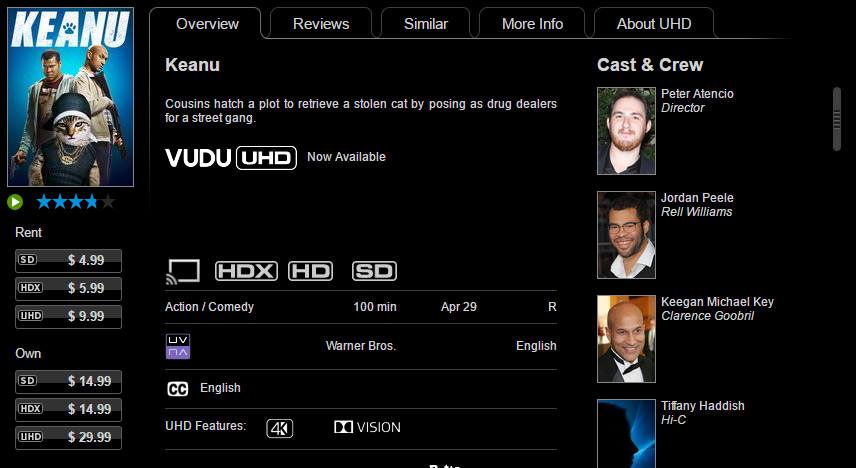Click the Cast & Crew scrollbar handle
This screenshot has width=856, height=468.
coord(837,119)
